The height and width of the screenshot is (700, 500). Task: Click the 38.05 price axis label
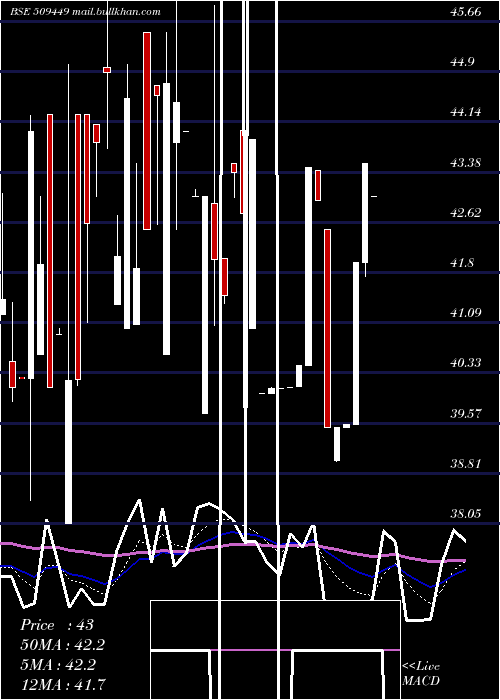[x=466, y=513]
